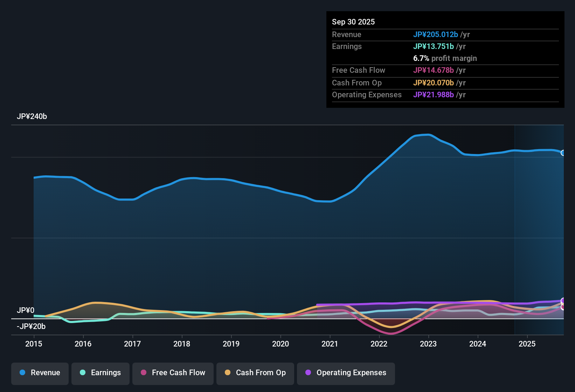Click the 2020 label on the x-axis
Viewport: 575px width, 392px height.
[280, 344]
